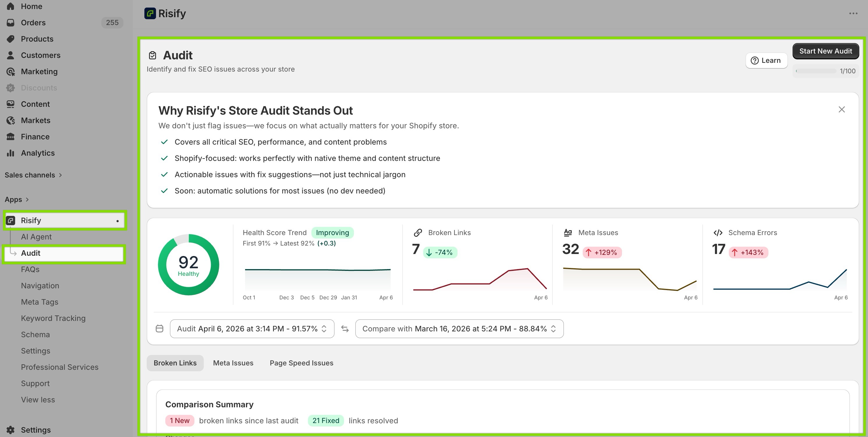868x437 pixels.
Task: Click the Home icon in sidebar
Action: pyautogui.click(x=10, y=6)
